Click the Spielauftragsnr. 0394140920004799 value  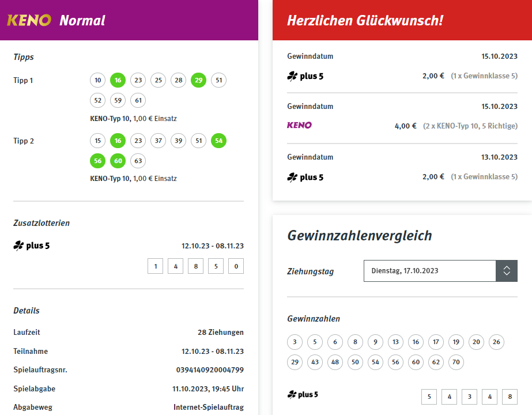(x=210, y=370)
